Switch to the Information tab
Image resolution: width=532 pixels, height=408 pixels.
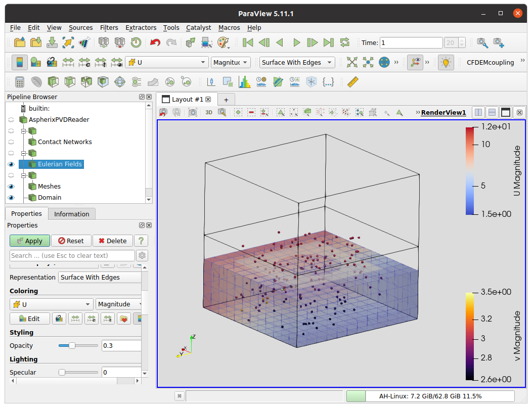point(72,214)
